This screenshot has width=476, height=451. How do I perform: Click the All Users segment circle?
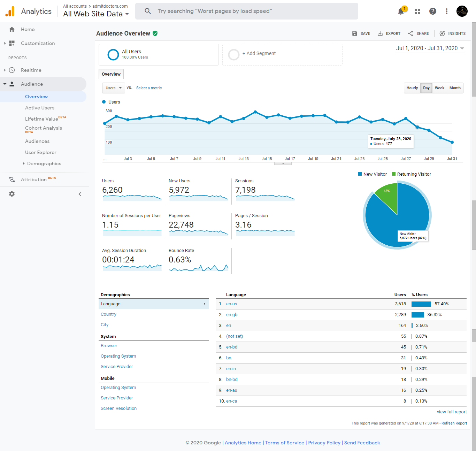point(113,55)
